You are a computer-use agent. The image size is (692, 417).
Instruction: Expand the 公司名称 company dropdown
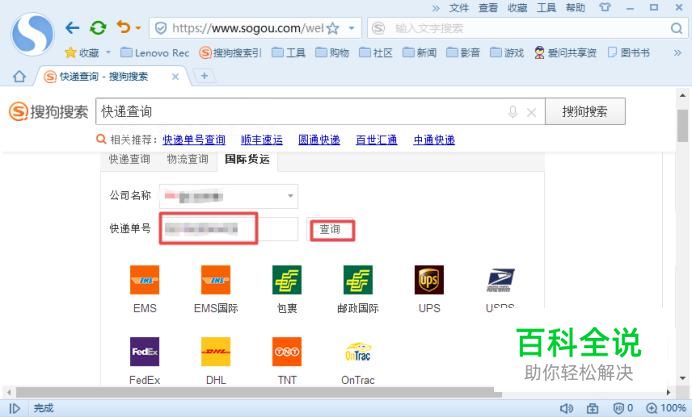(229, 196)
